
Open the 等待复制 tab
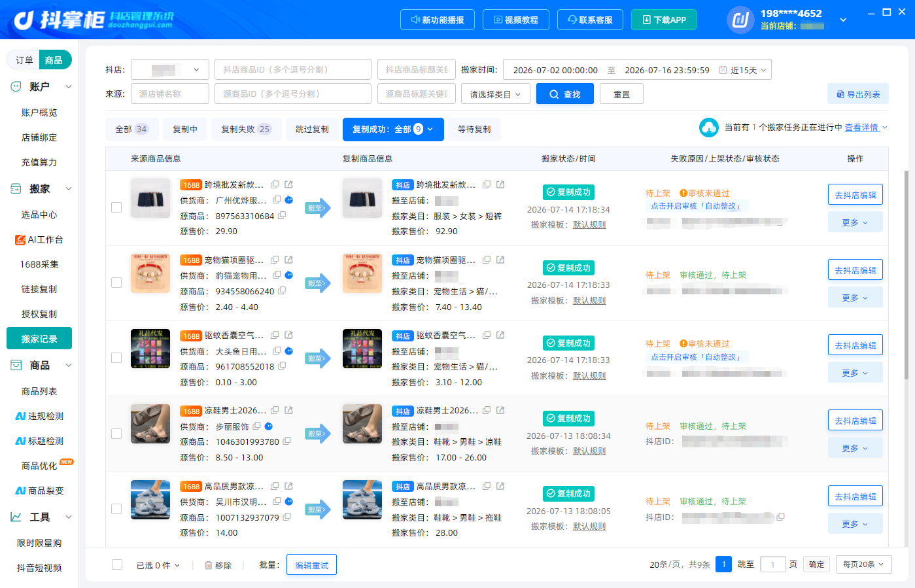coord(474,130)
